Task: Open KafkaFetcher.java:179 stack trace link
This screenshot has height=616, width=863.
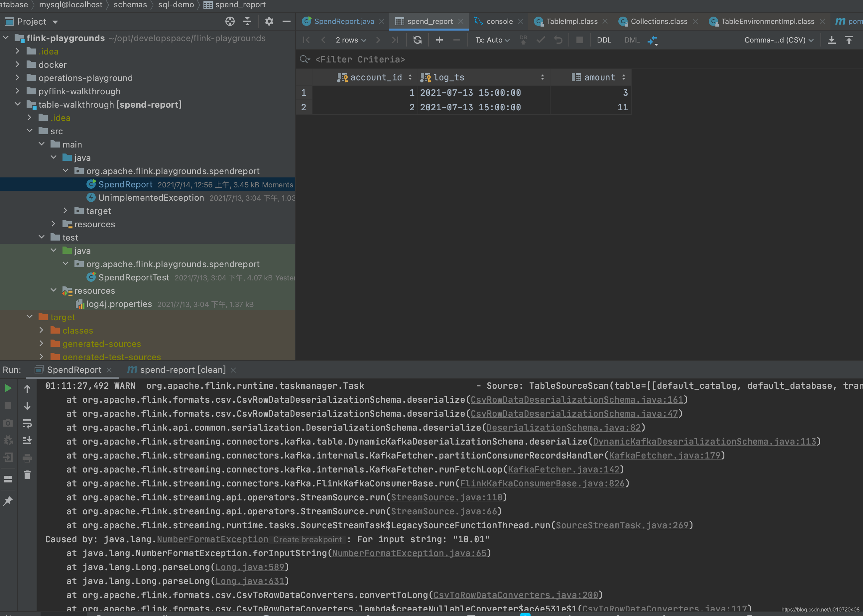Action: click(x=664, y=455)
